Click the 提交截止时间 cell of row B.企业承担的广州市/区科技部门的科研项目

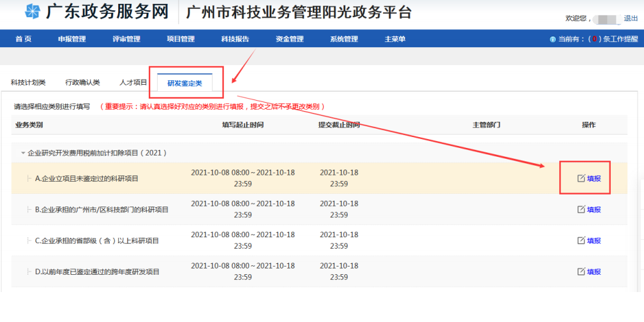[340, 210]
